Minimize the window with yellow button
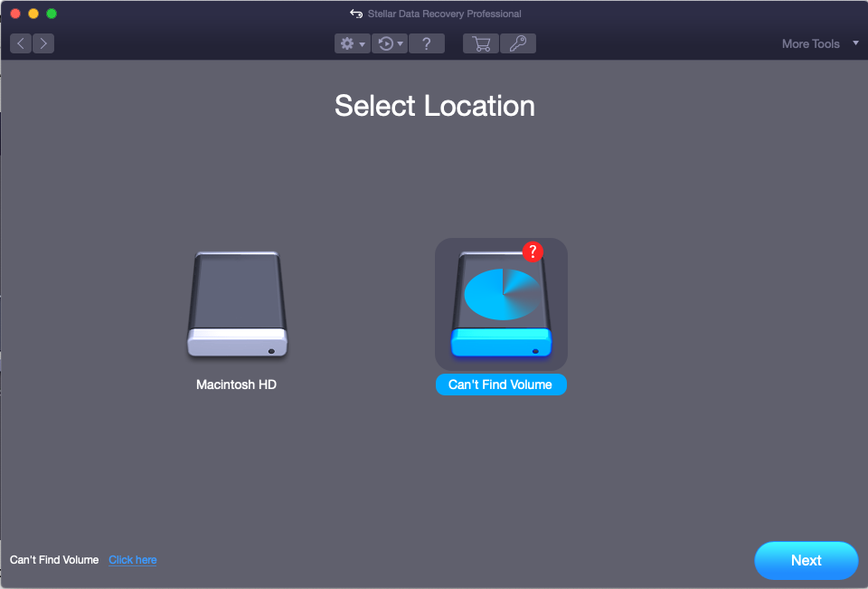 [x=33, y=14]
